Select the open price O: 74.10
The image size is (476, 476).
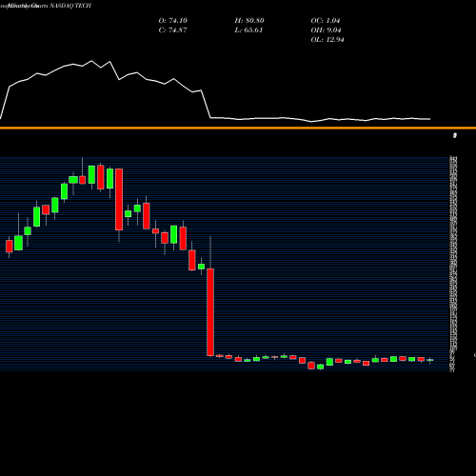tap(173, 21)
